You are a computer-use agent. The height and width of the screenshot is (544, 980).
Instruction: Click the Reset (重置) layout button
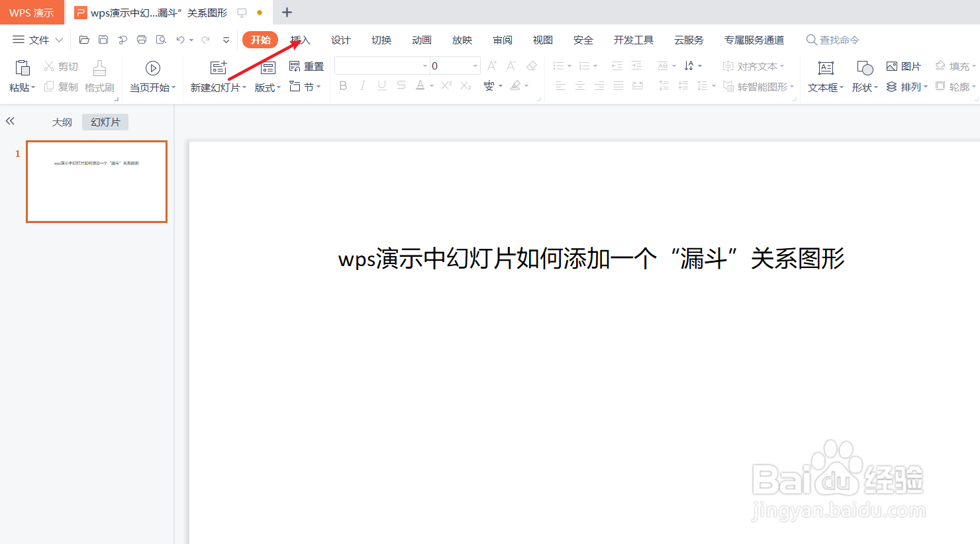(x=307, y=66)
